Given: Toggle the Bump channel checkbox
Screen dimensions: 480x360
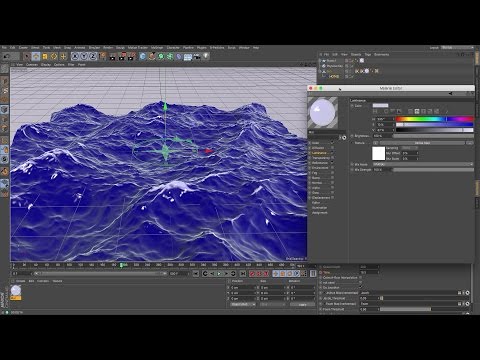Looking at the screenshot, I should tap(332, 178).
